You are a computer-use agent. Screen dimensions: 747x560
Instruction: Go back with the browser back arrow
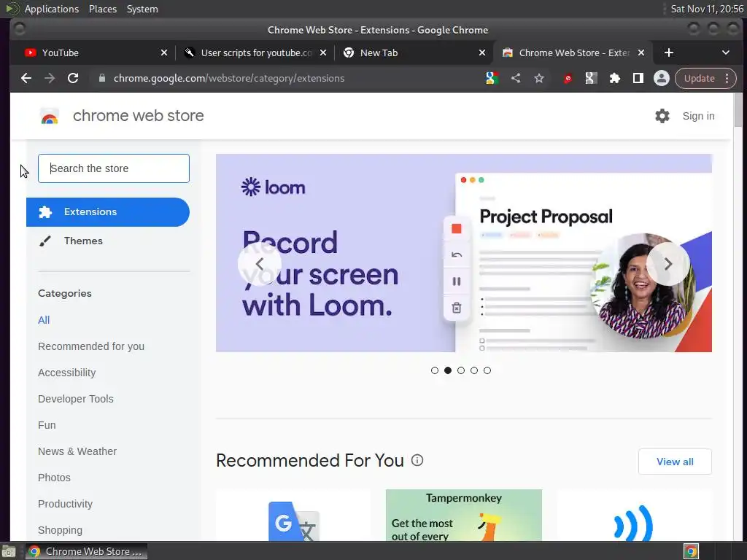pos(26,79)
